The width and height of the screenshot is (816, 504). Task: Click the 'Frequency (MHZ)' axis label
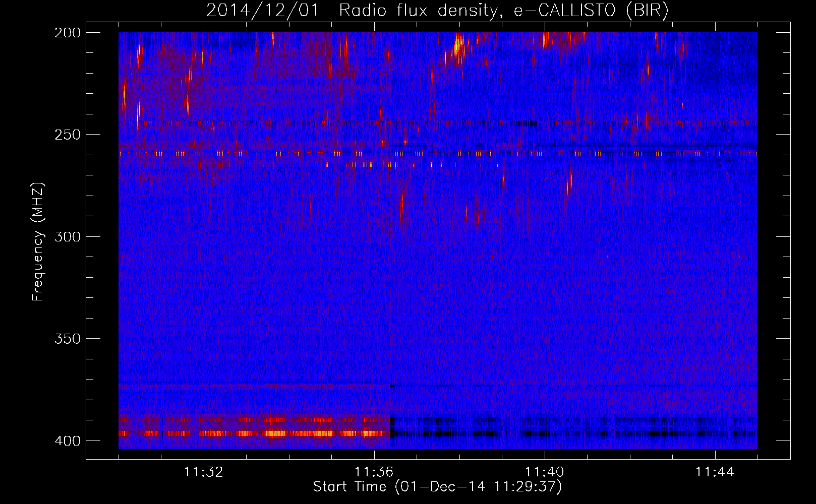tap(38, 241)
